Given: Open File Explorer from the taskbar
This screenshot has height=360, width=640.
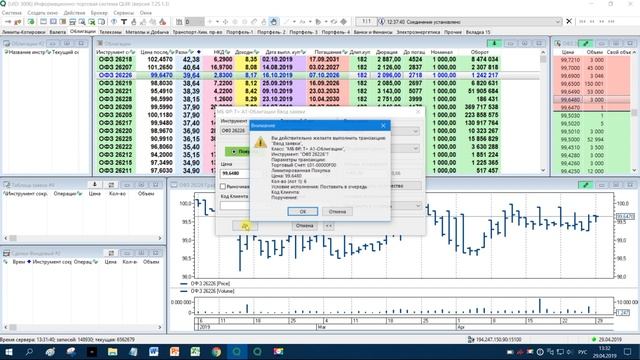Looking at the screenshot, I should point(112,351).
